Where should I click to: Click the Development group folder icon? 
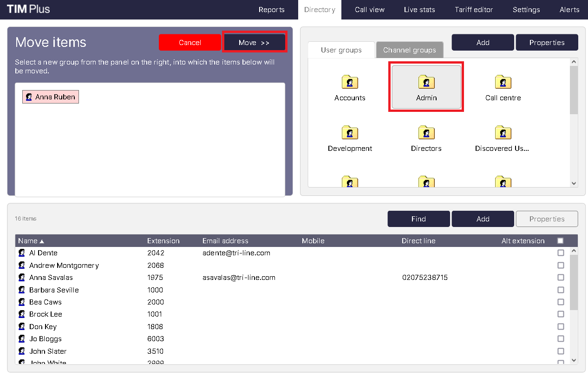click(x=350, y=133)
